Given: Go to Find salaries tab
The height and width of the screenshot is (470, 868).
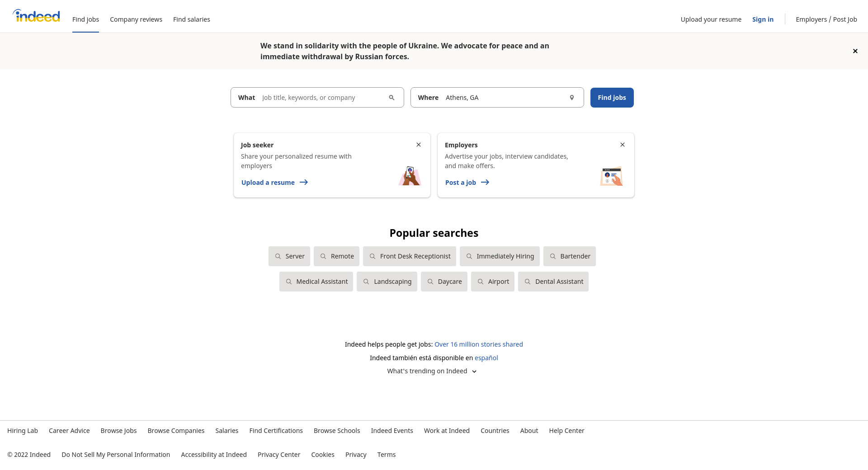Looking at the screenshot, I should (x=192, y=19).
